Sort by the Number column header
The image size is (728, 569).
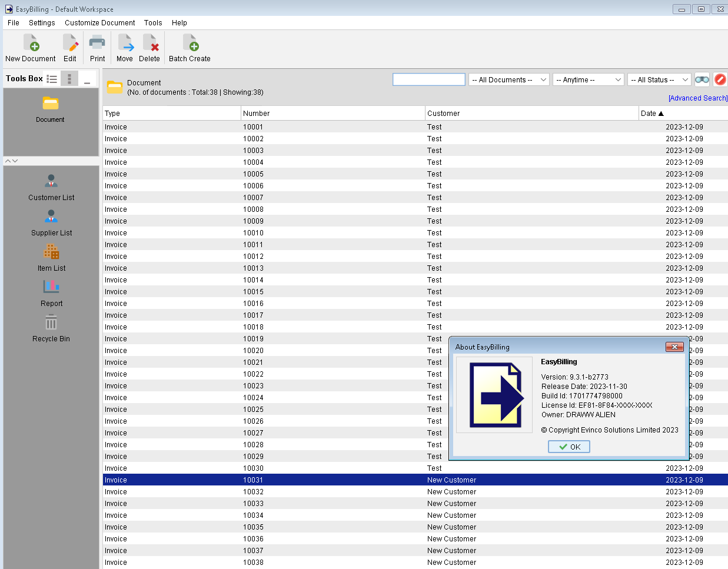333,113
